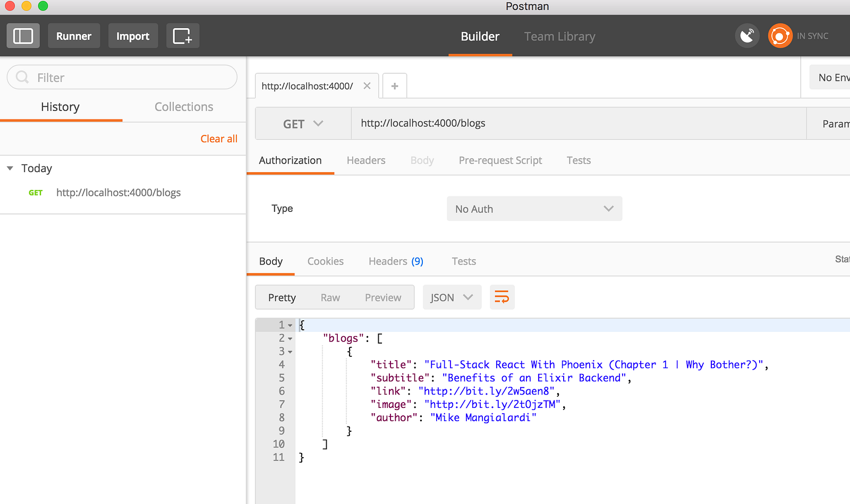Screen dimensions: 850x504
Task: Click the Clear all link
Action: pos(219,139)
